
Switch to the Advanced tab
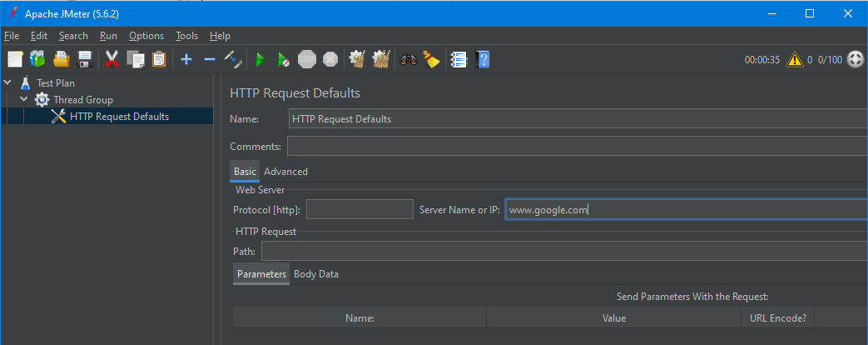pos(285,172)
